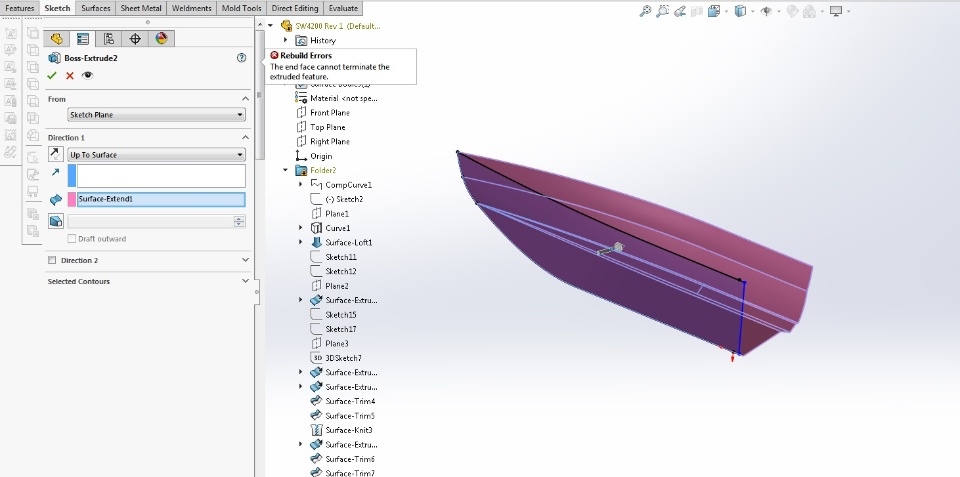
Task: Expand the Direction 2 section chevron
Action: [x=245, y=260]
